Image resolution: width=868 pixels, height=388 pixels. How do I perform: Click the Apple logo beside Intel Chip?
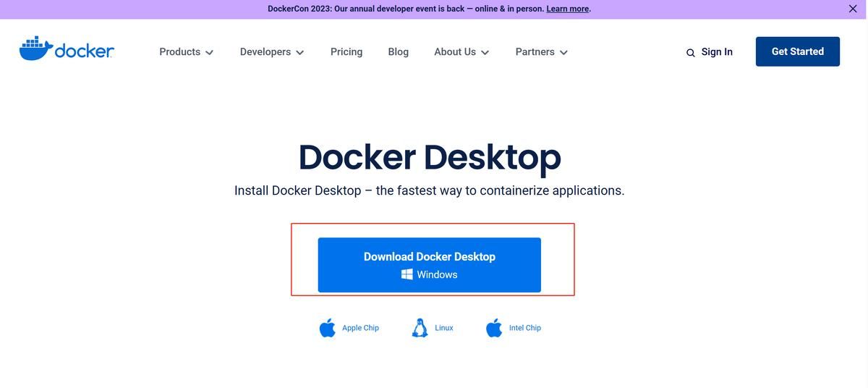click(494, 328)
